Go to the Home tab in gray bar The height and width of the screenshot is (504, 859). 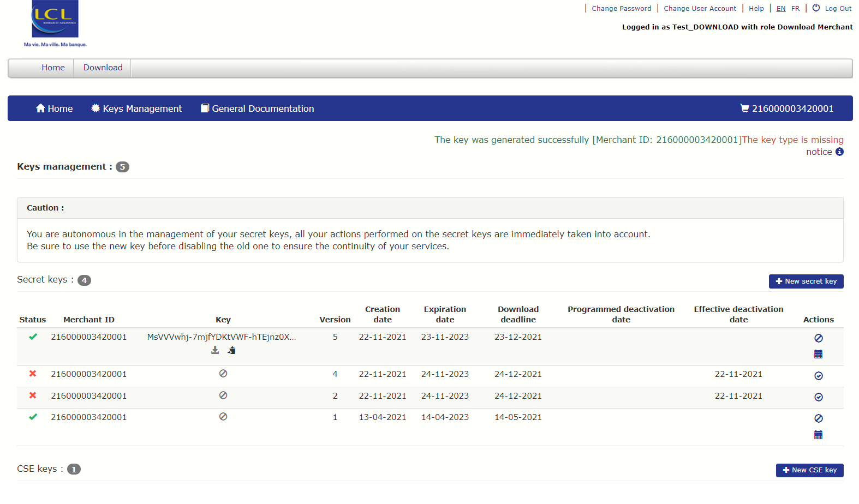pos(53,68)
